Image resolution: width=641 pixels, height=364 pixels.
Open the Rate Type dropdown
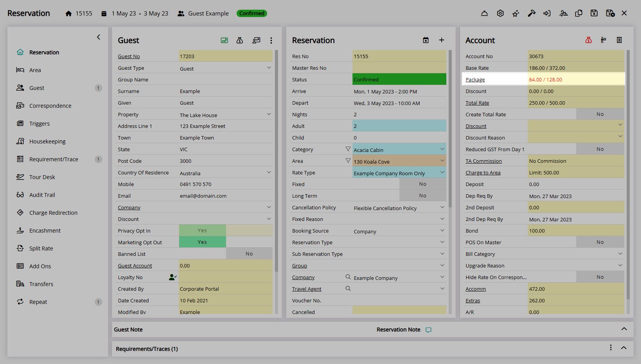[399, 173]
